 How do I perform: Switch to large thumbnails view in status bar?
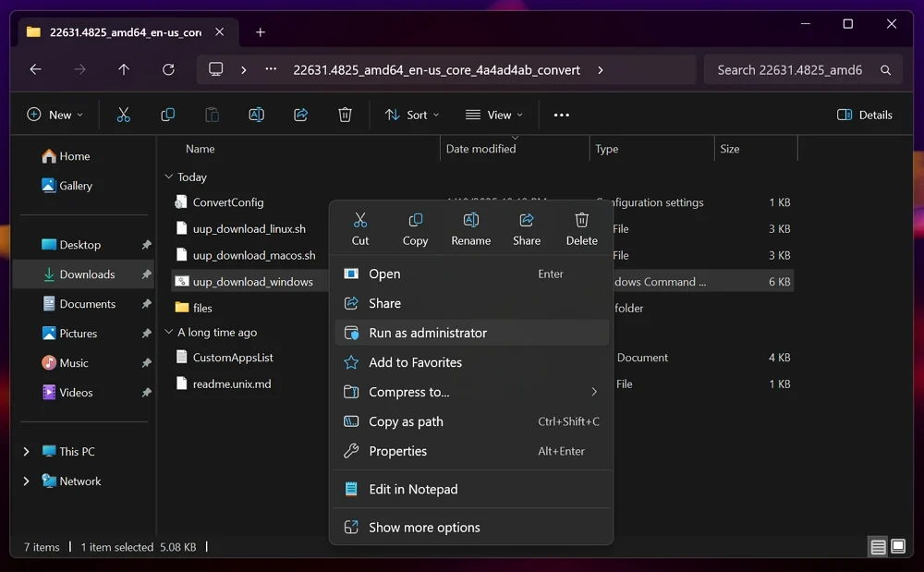click(x=898, y=547)
